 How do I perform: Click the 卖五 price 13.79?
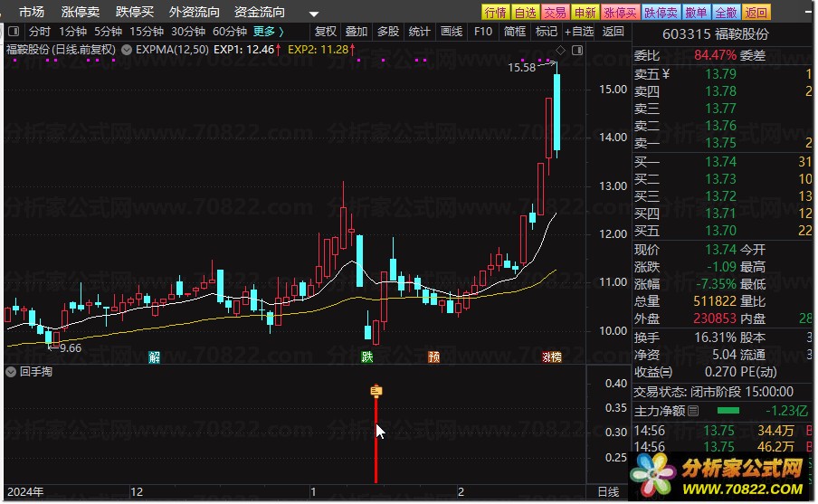click(x=720, y=74)
